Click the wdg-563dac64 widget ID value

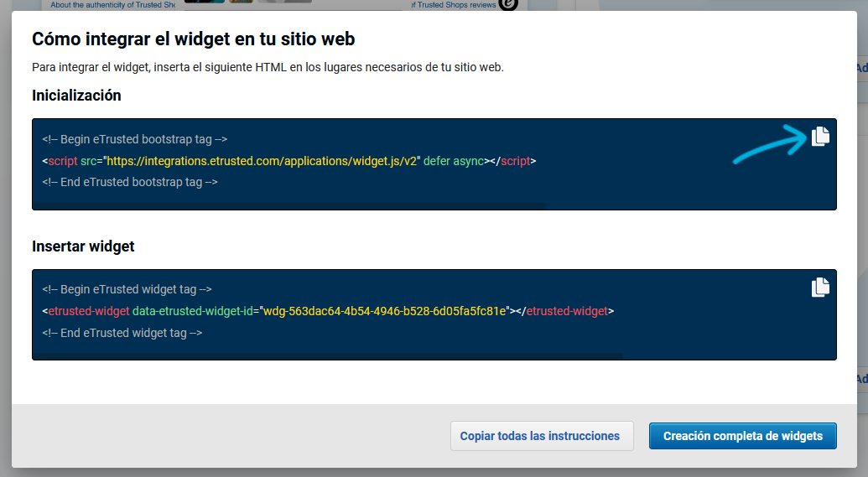384,311
